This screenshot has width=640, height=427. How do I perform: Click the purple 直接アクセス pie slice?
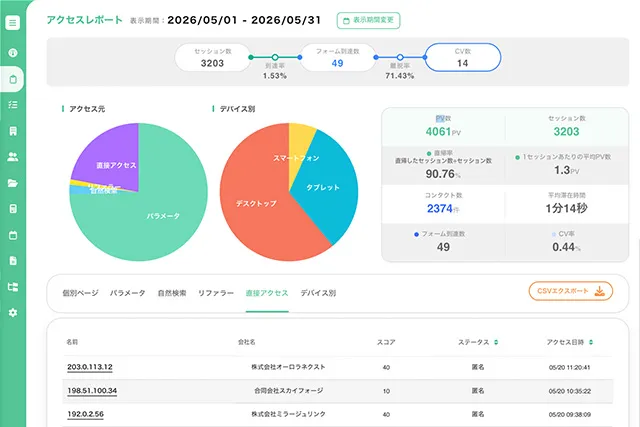click(x=110, y=157)
